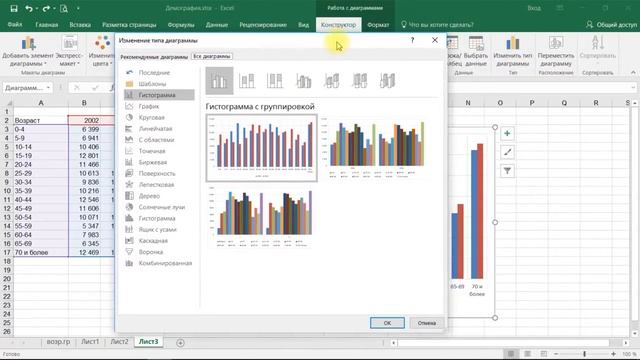This screenshot has width=640, height=360.
Task: Click the Что вы хотите сделать search field
Action: [x=437, y=24]
